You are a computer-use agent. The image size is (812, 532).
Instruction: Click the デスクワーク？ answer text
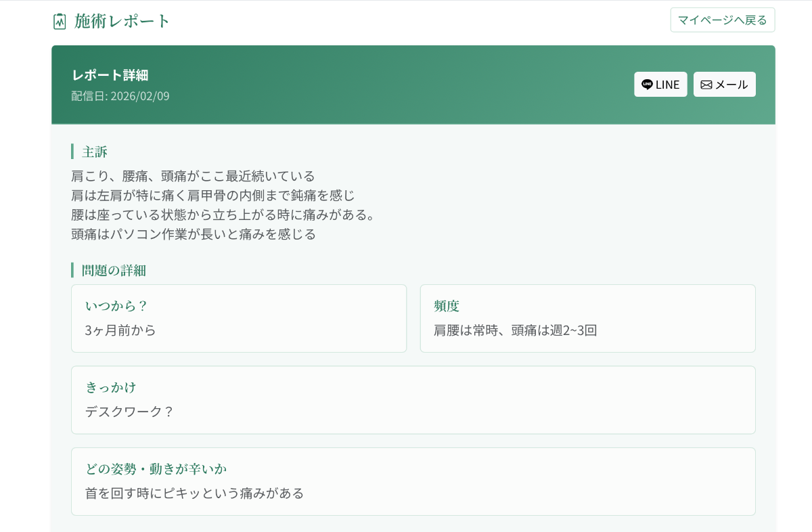tap(128, 412)
